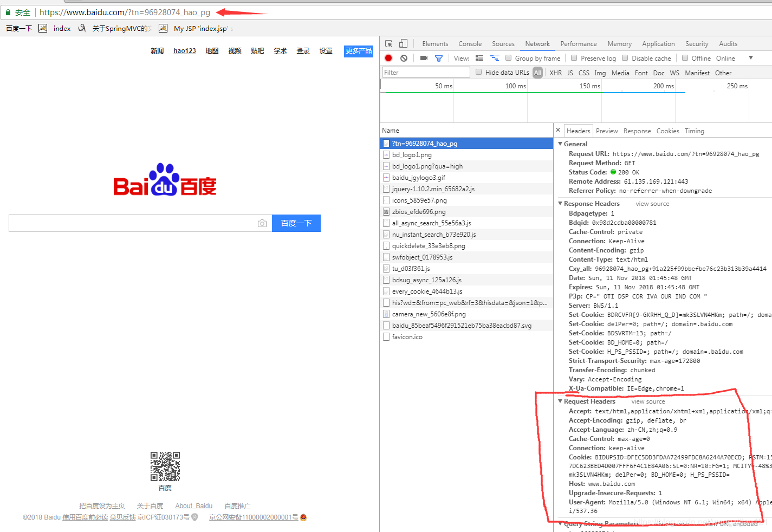Click the browser address bar URL
The image size is (772, 532).
(x=125, y=12)
